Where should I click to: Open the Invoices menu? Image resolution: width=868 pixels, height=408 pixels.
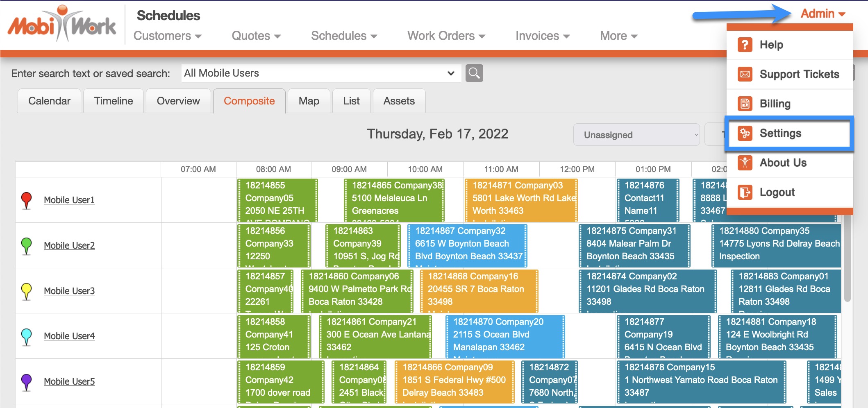point(542,36)
